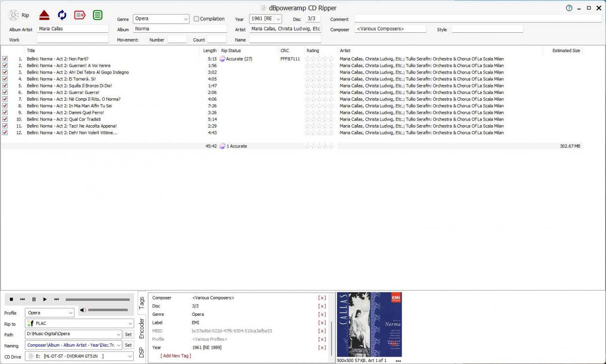Click the Rip CD icon
This screenshot has height=364, width=606.
19,15
